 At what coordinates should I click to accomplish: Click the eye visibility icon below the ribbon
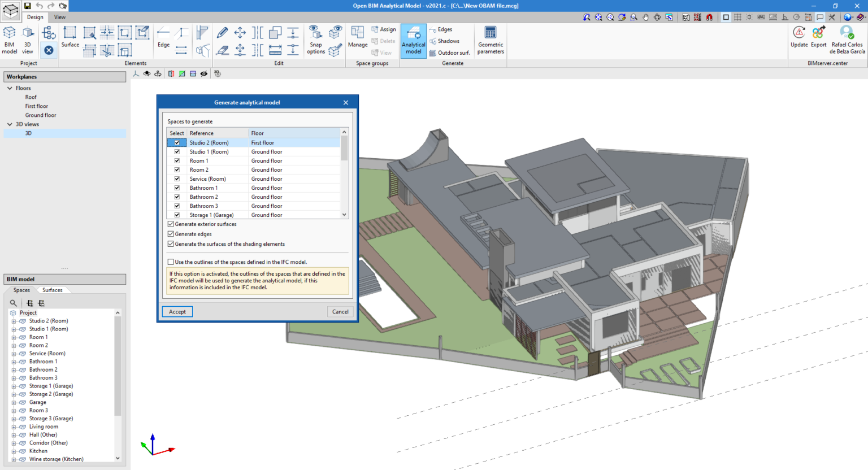point(205,73)
